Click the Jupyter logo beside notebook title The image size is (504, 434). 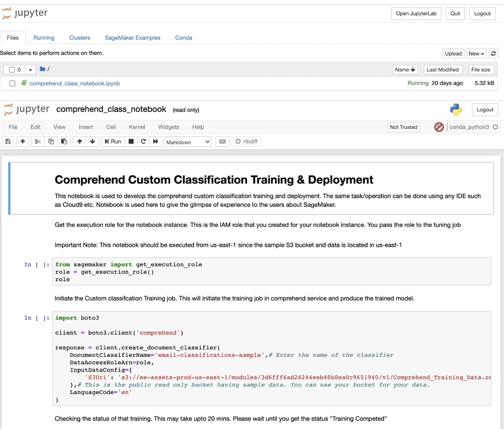26,109
